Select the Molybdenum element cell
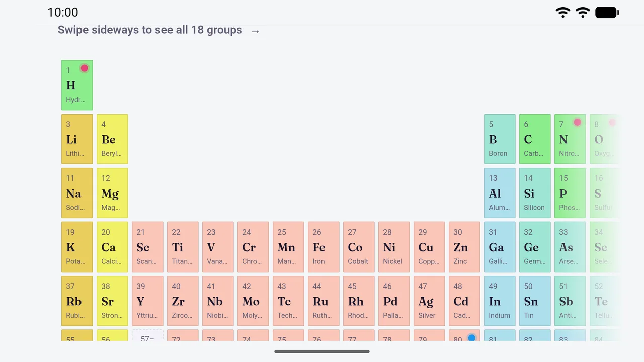The width and height of the screenshot is (644, 362). [253, 301]
